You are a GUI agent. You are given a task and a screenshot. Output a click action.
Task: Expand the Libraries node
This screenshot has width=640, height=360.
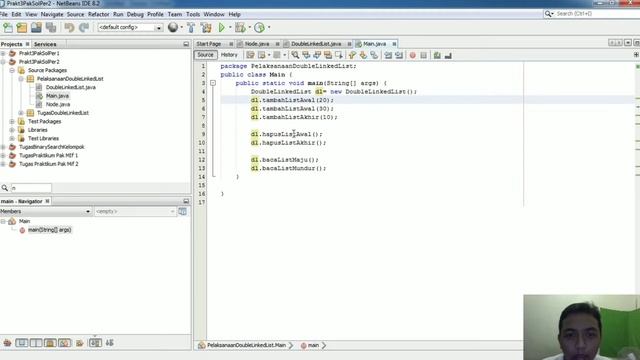pos(12,130)
